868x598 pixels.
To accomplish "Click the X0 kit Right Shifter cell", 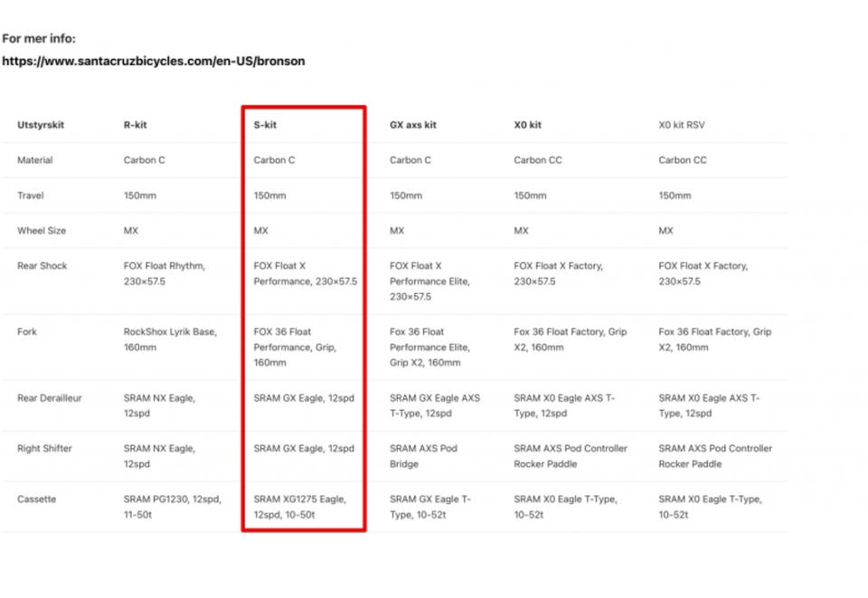I will [x=571, y=456].
